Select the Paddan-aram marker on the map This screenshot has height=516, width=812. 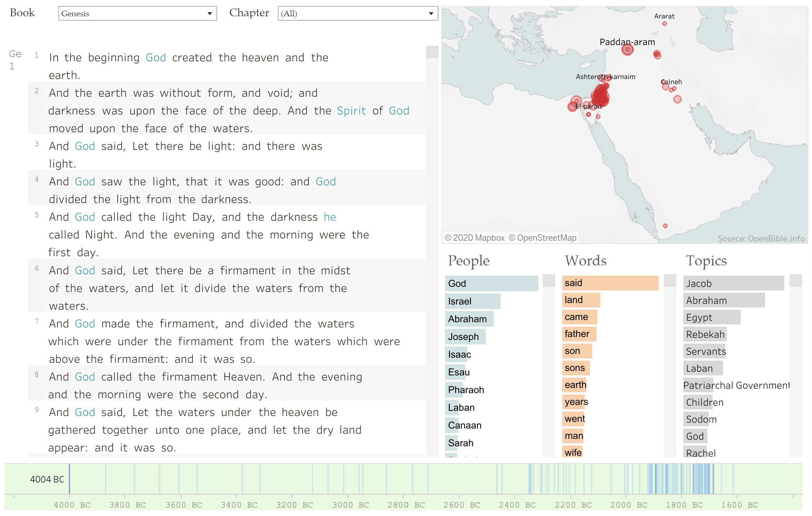627,49
